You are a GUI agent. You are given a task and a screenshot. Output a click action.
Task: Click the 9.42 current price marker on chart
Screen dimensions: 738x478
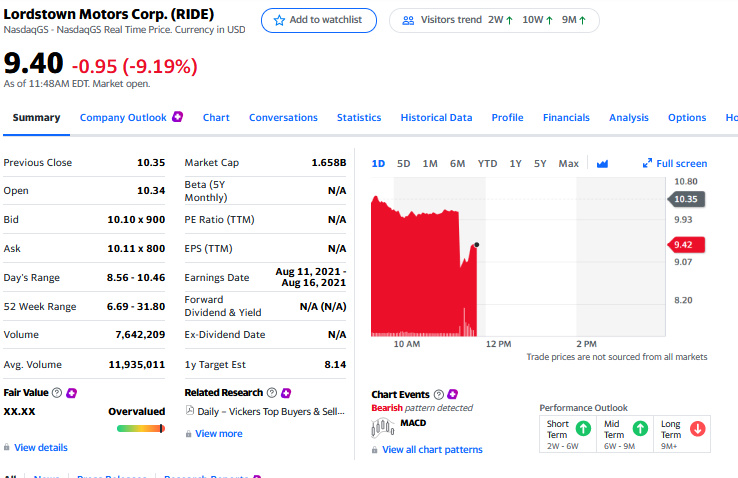[686, 245]
